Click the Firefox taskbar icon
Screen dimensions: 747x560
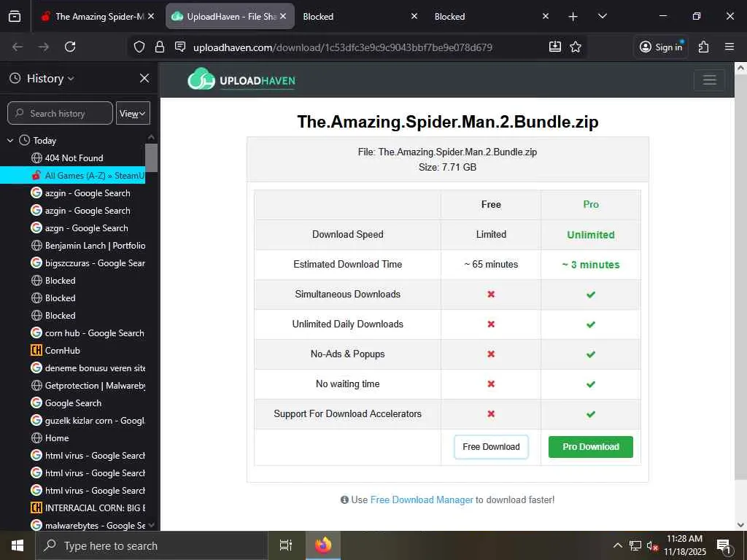pyautogui.click(x=323, y=545)
